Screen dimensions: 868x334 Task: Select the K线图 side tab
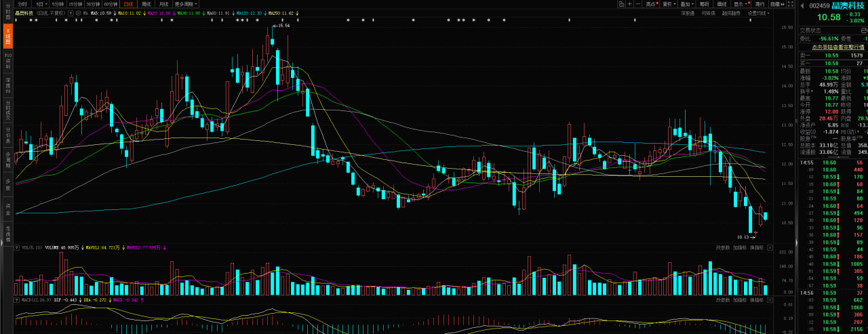pos(8,37)
